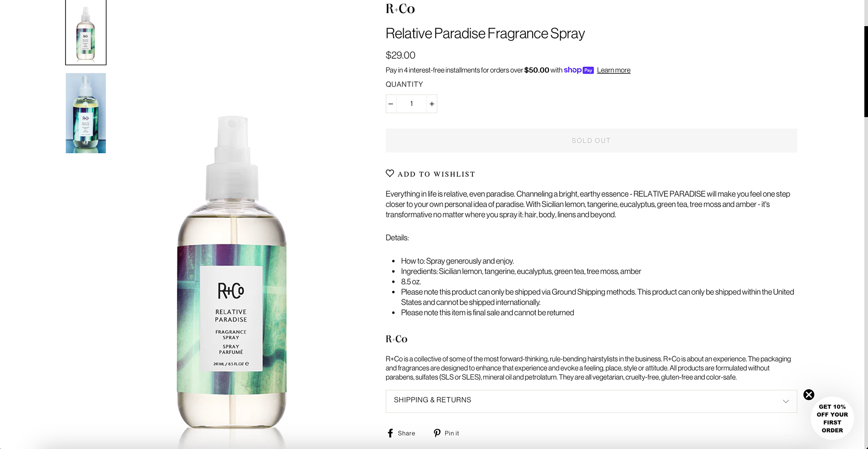Click the Shop Pay logo
This screenshot has width=868, height=449.
[x=578, y=70]
